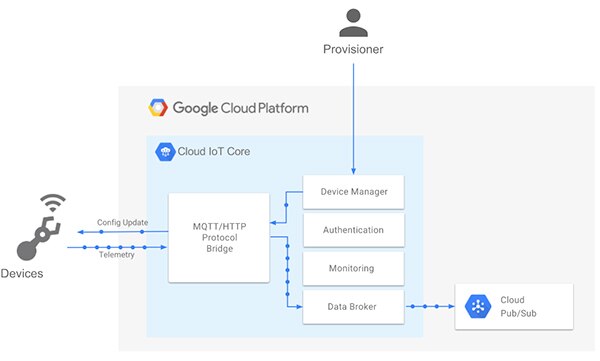
Task: Click the Config Update label
Action: click(122, 222)
